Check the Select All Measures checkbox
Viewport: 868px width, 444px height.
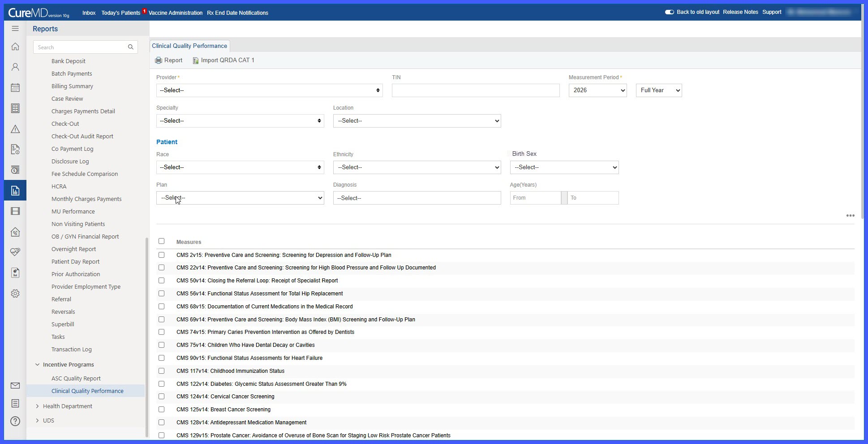coord(162,241)
